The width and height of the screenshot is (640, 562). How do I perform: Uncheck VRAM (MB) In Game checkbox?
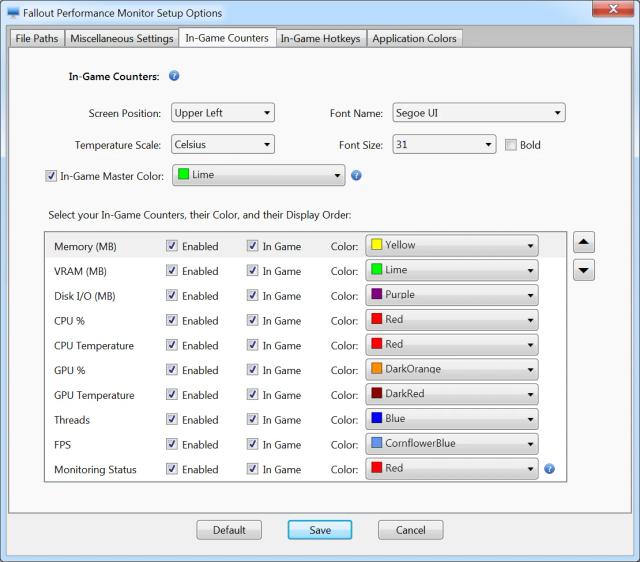[x=253, y=271]
